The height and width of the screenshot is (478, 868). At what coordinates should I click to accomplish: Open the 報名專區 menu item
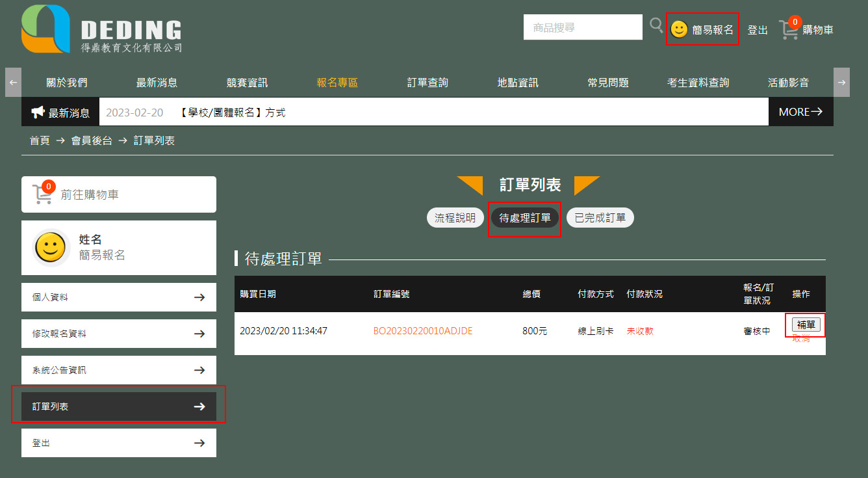(x=337, y=83)
